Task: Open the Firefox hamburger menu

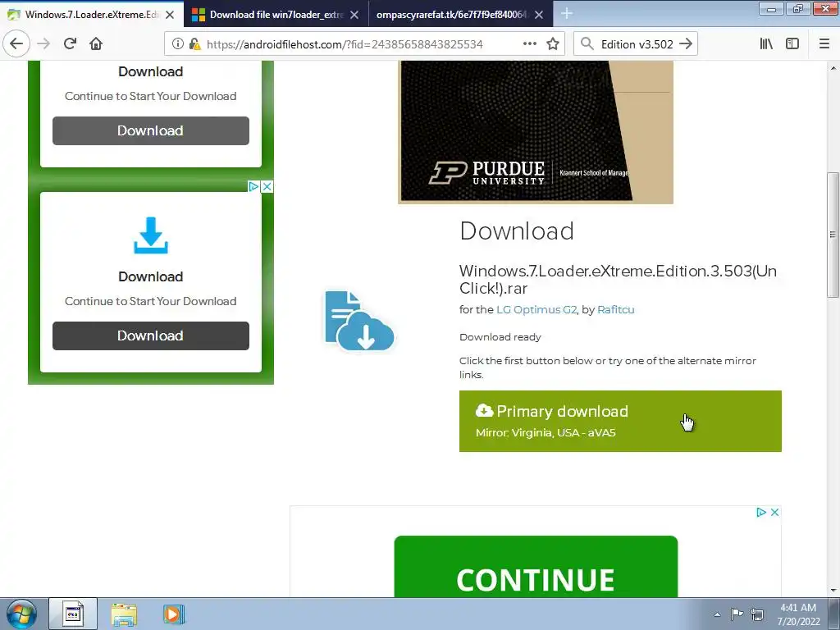Action: pos(824,44)
